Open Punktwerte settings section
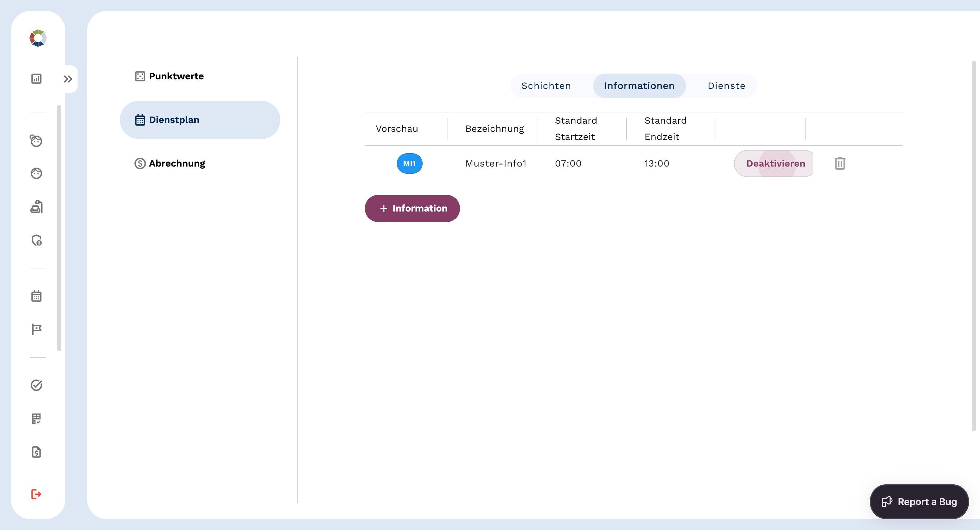Viewport: 980px width, 530px height. click(x=176, y=76)
